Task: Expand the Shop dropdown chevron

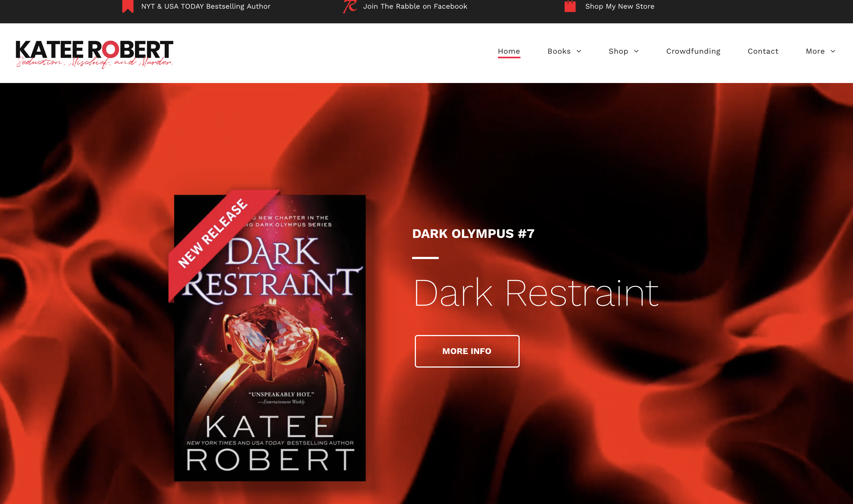Action: [x=636, y=51]
